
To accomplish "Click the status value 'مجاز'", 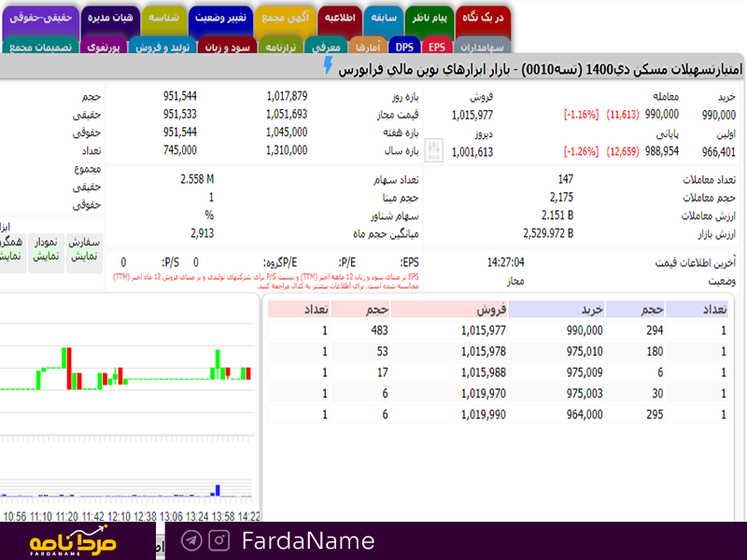I will click(x=515, y=282).
